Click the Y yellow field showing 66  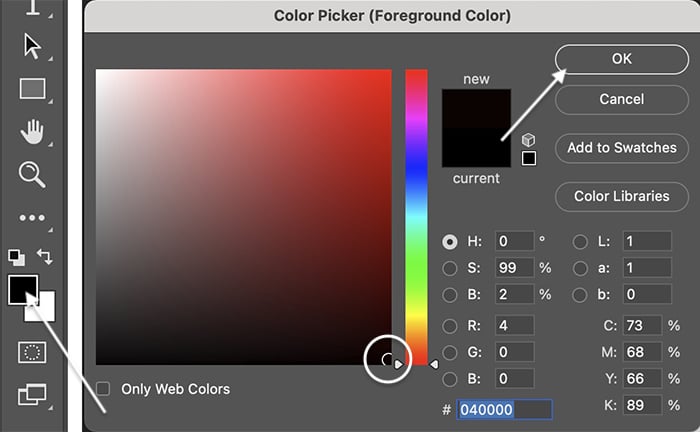pyautogui.click(x=642, y=379)
